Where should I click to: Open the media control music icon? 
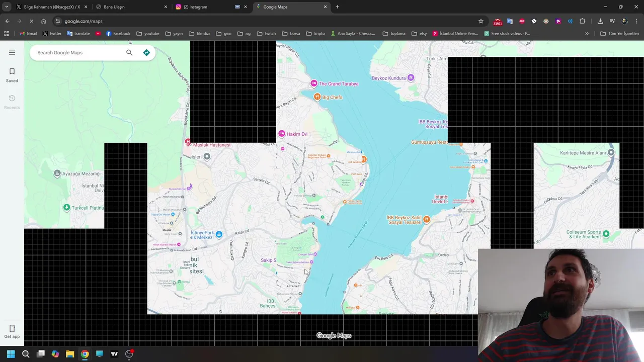pos(612,21)
